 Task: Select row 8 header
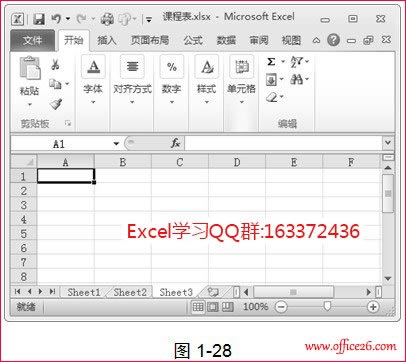pyautogui.click(x=24, y=276)
